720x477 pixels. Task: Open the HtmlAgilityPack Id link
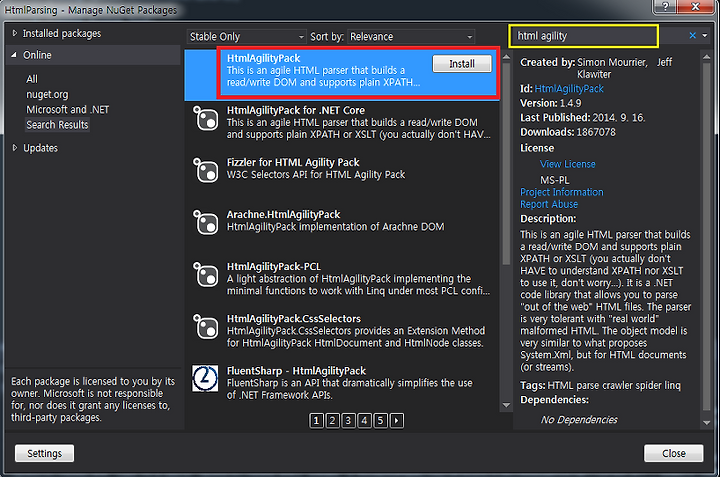click(569, 89)
